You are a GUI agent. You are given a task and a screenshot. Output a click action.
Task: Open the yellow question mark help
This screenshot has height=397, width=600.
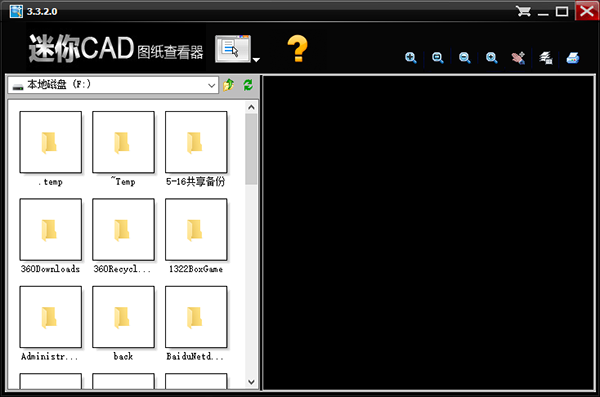coord(297,48)
